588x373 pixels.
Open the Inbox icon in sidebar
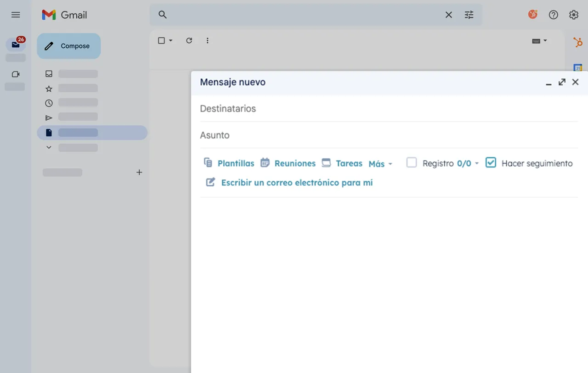49,73
